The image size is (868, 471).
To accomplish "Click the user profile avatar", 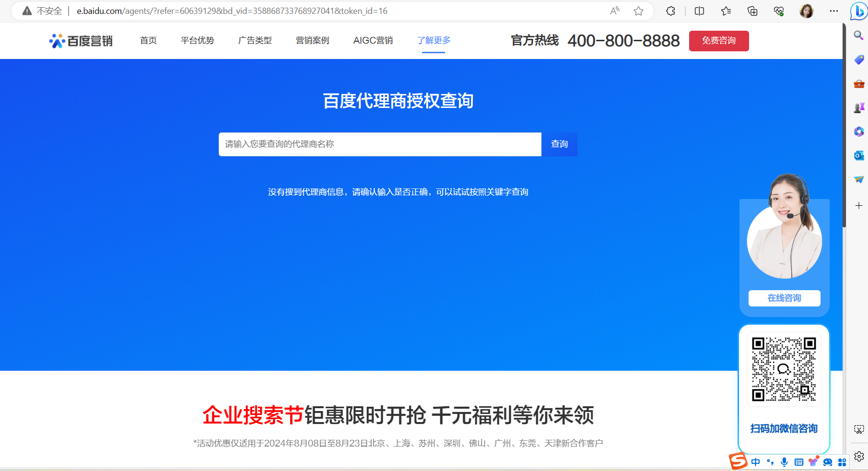I will coord(807,11).
